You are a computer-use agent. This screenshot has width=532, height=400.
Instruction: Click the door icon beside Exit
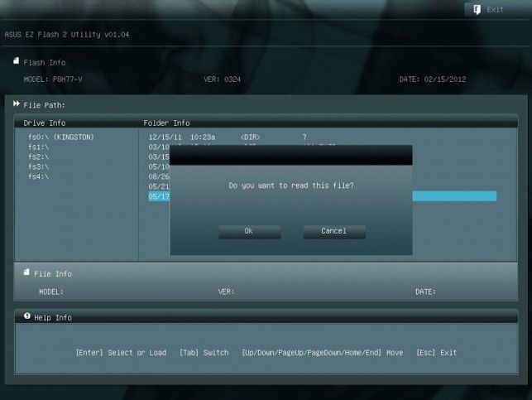click(x=477, y=9)
